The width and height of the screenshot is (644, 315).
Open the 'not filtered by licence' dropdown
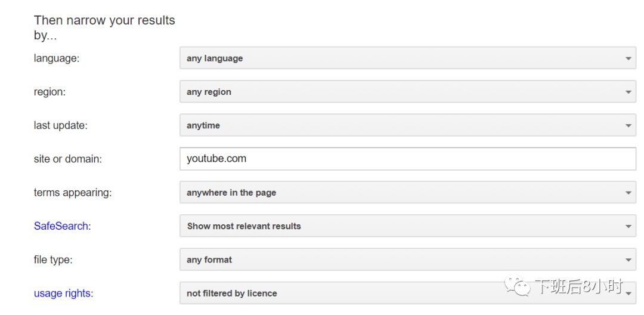click(407, 293)
